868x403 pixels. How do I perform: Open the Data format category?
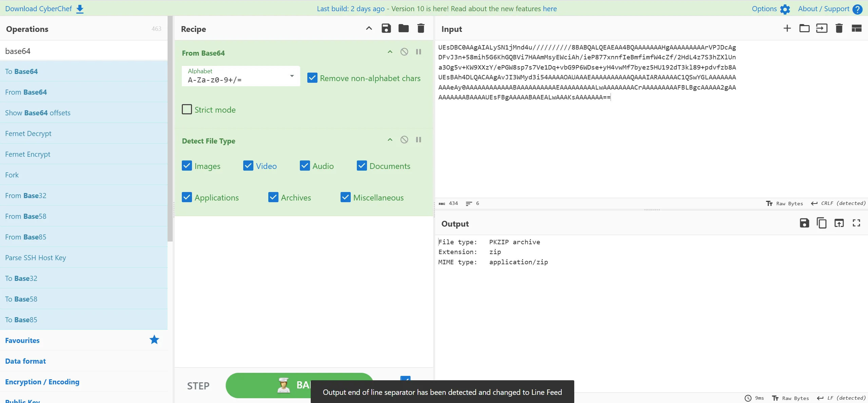tap(25, 361)
